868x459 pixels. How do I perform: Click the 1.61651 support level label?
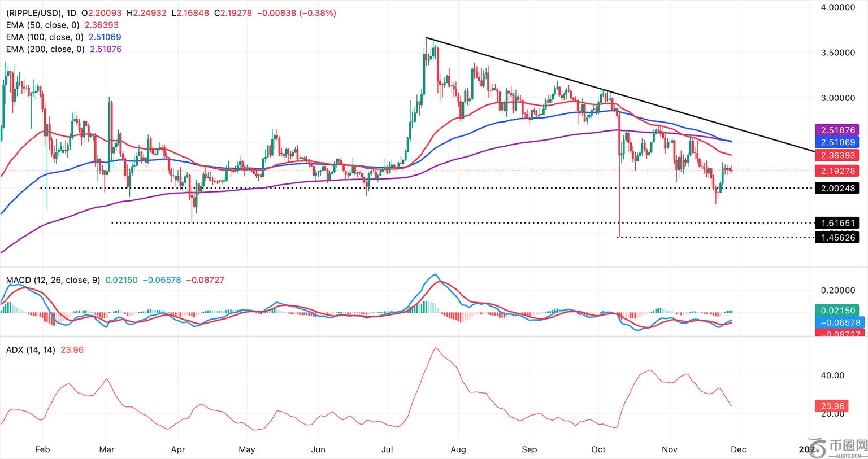click(836, 223)
